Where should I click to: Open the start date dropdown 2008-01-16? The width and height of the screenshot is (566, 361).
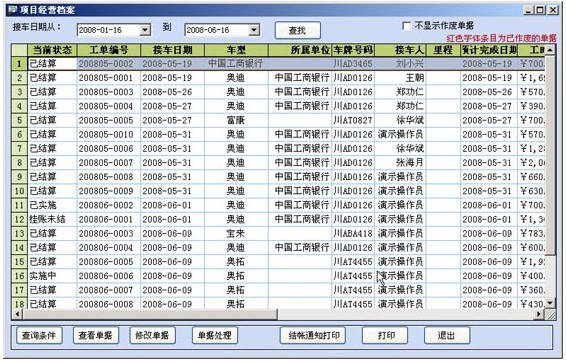[145, 30]
